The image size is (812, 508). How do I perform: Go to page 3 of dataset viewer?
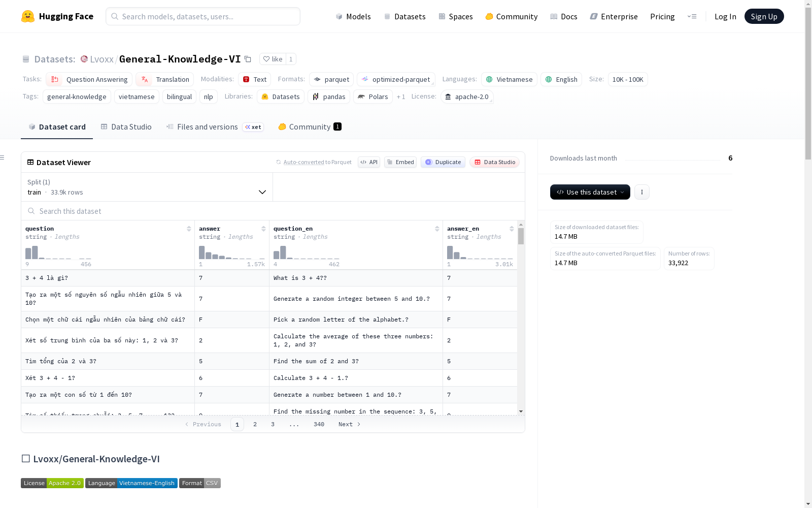pyautogui.click(x=273, y=424)
